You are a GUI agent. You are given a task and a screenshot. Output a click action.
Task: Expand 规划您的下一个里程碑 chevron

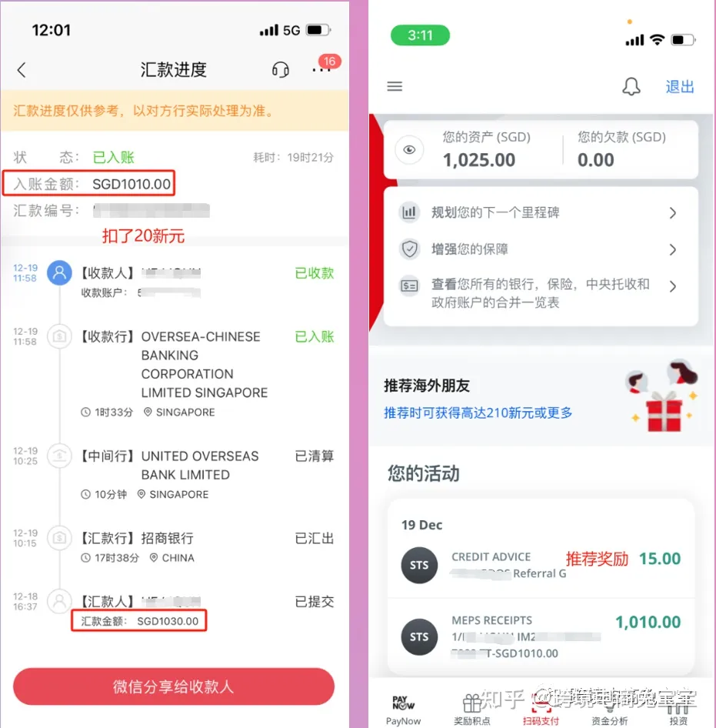[x=673, y=213]
